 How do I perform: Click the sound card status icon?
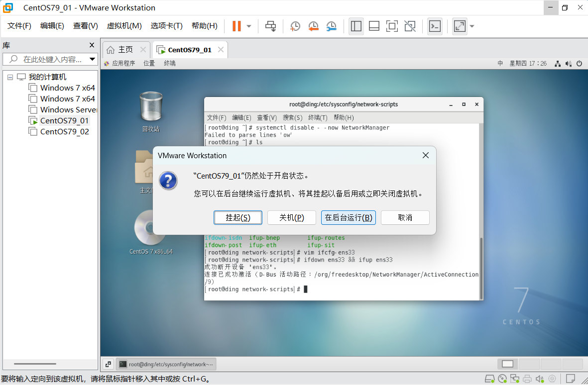tap(540, 379)
